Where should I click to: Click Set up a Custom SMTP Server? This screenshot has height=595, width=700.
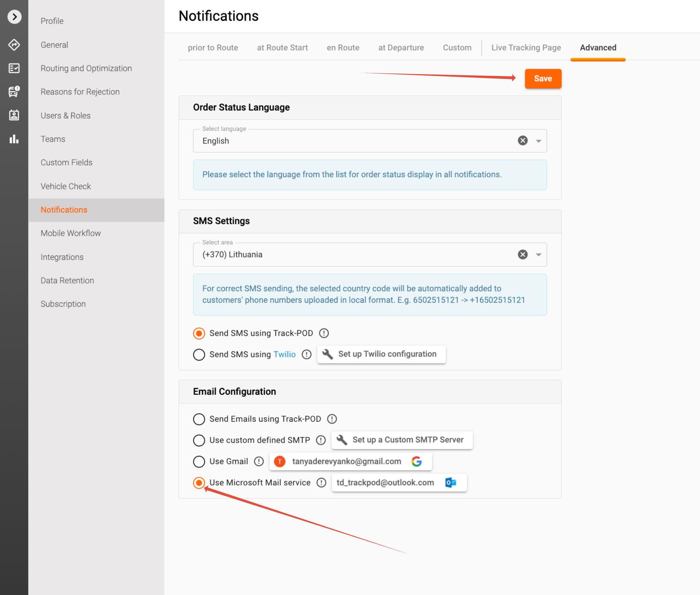(402, 440)
